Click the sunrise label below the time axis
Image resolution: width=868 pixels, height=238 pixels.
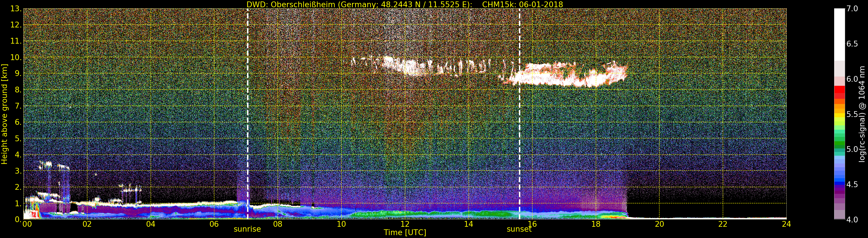click(247, 229)
